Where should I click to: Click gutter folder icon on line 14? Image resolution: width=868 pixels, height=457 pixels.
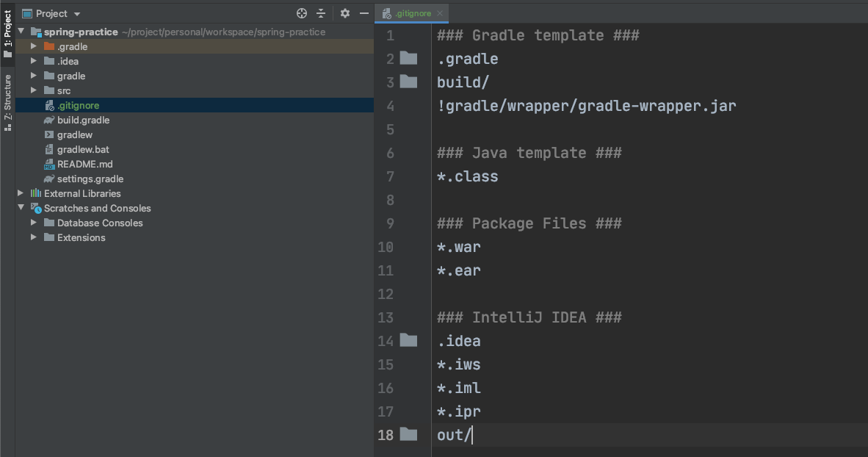(408, 339)
